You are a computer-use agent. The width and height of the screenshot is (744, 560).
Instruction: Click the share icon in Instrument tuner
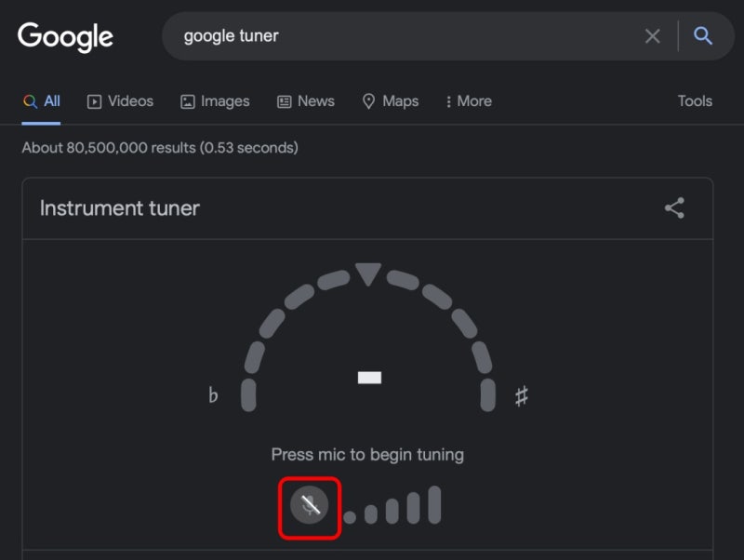(x=674, y=208)
